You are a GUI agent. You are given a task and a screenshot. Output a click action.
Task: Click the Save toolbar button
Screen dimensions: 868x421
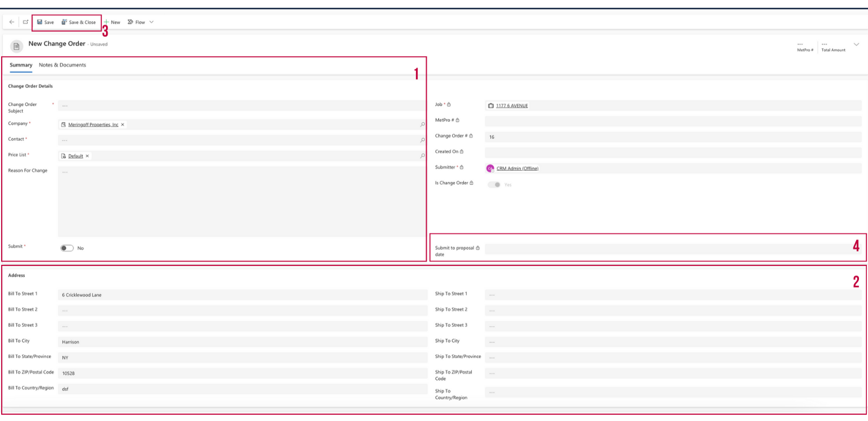(46, 22)
